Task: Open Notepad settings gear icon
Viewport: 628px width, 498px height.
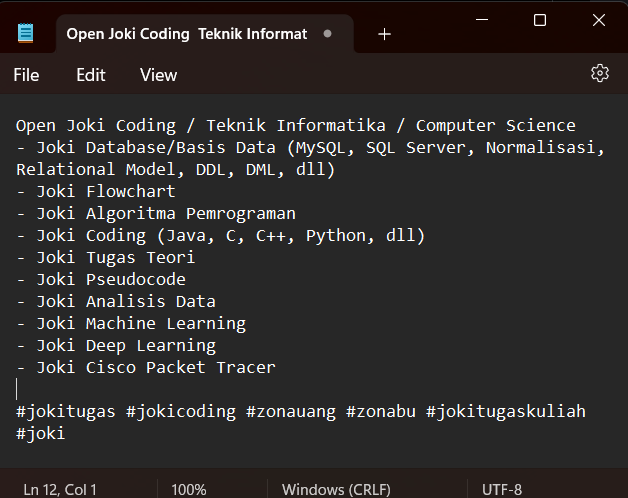Action: click(x=600, y=73)
